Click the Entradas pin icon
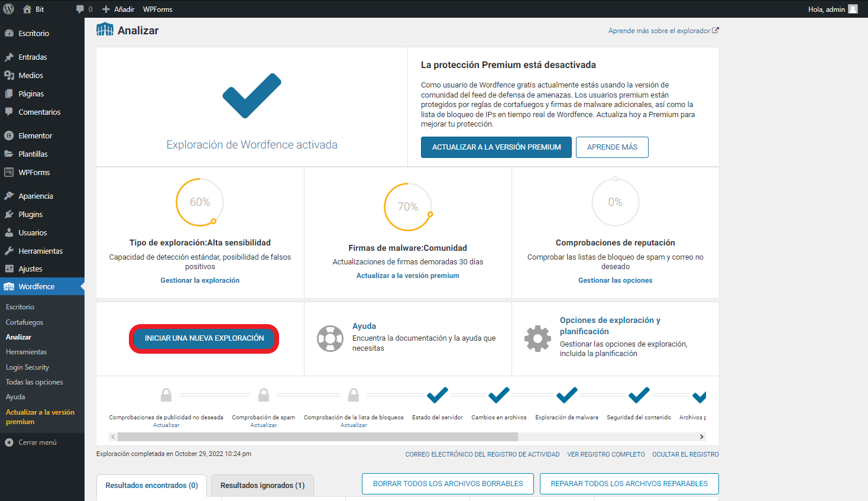Screen dimensions: 868x501 [x=9, y=57]
